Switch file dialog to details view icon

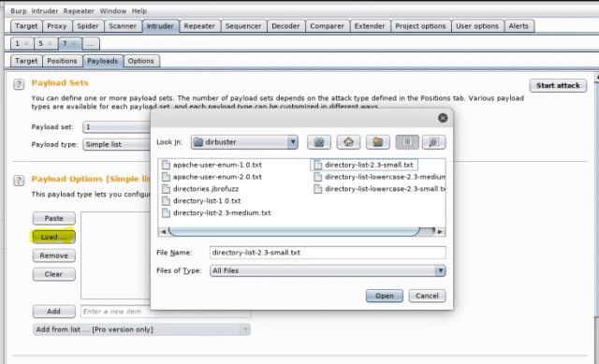tap(433, 142)
